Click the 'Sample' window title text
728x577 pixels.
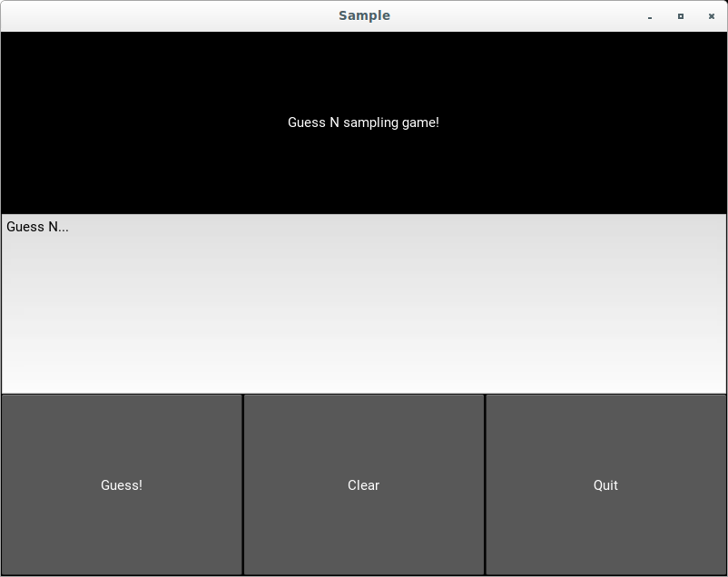(364, 15)
